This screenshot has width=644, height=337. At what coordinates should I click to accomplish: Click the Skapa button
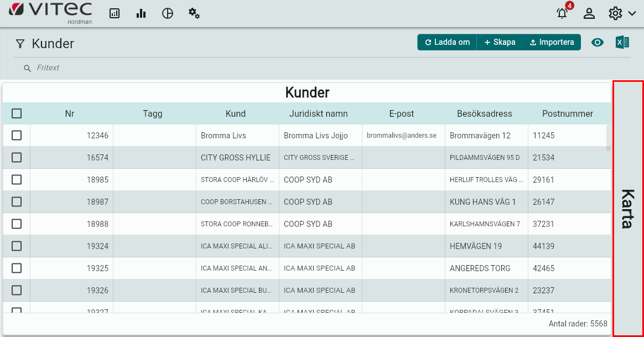pos(500,42)
